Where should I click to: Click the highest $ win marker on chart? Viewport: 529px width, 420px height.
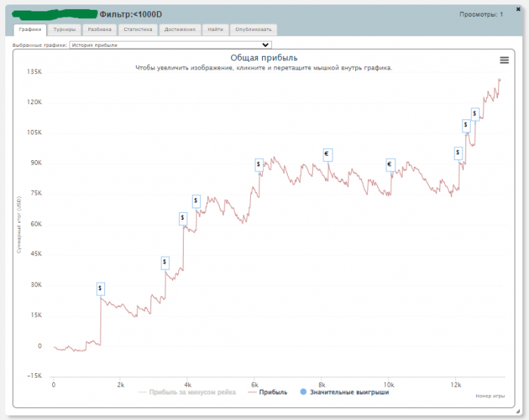tap(475, 113)
